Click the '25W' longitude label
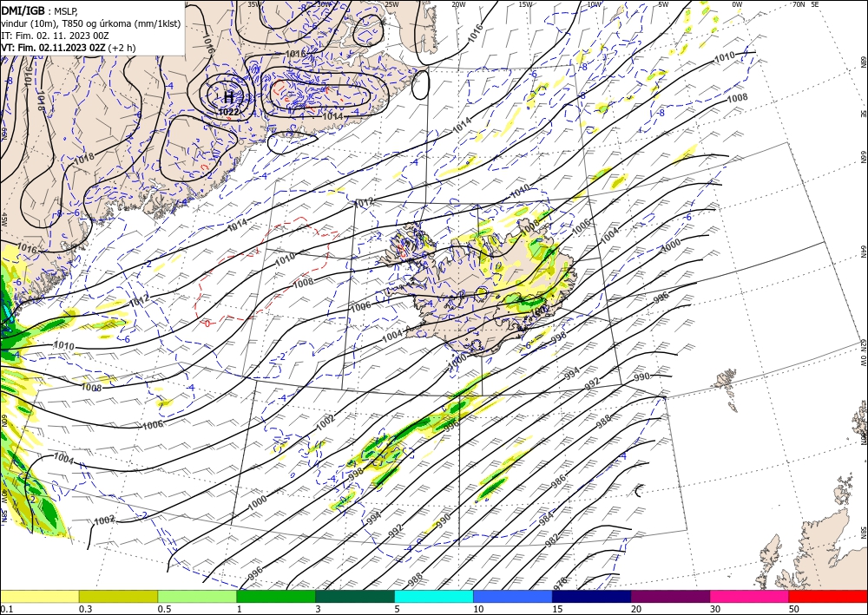Image resolution: width=868 pixels, height=615 pixels. [x=391, y=4]
